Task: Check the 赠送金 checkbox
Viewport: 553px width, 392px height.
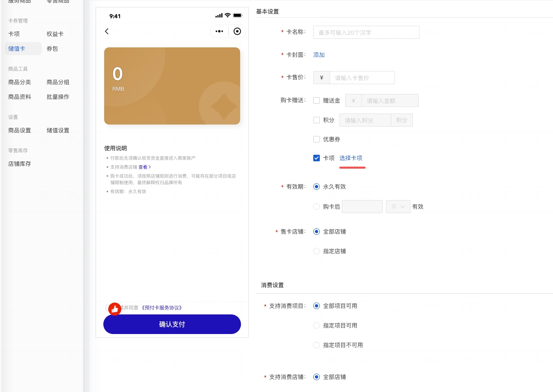Action: tap(317, 100)
